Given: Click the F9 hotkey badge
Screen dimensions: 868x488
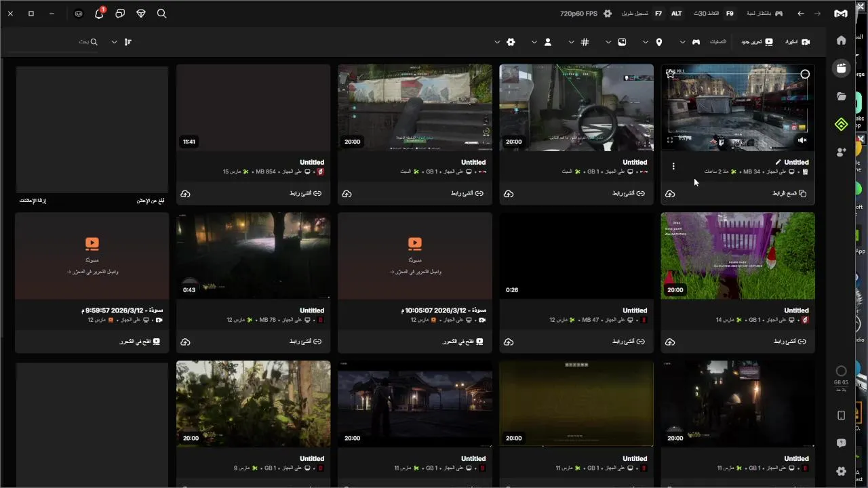Looking at the screenshot, I should [730, 14].
